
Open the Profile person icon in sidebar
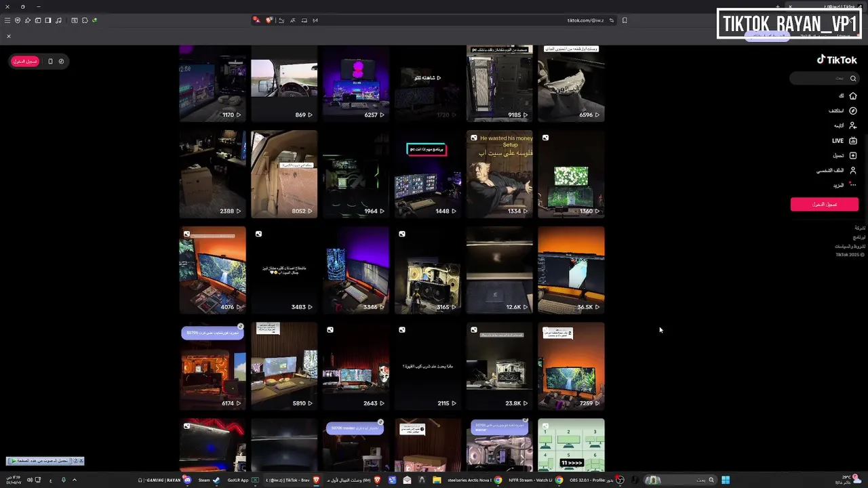(853, 170)
